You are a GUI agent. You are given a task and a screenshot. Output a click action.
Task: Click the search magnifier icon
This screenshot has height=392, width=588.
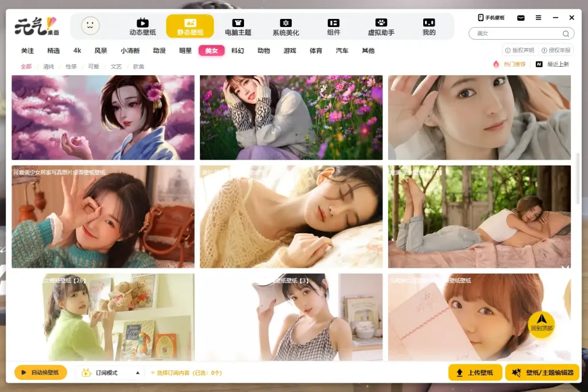[566, 34]
